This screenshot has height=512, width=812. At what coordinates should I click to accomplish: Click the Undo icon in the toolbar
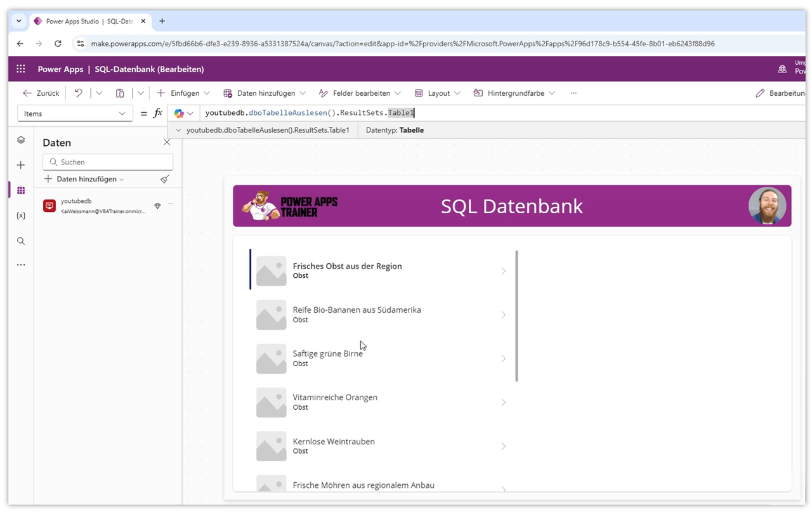click(79, 93)
